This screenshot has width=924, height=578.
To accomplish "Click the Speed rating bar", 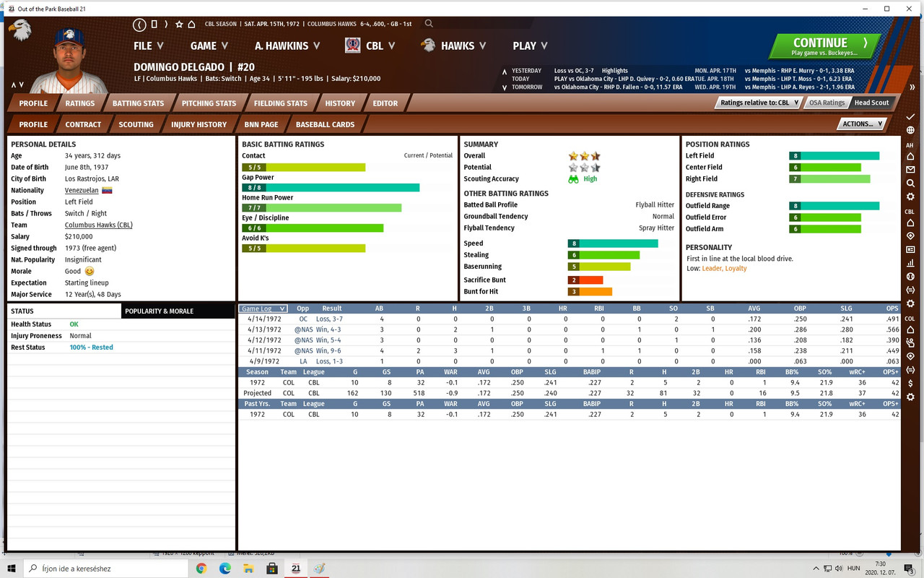I will click(613, 243).
